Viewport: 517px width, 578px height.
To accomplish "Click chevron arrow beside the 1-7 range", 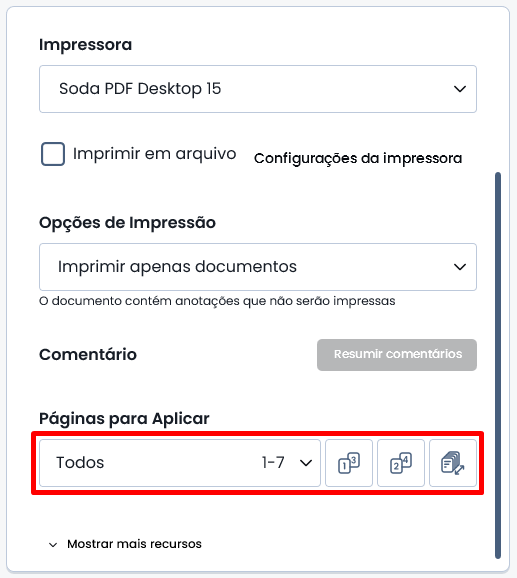I will pos(306,463).
